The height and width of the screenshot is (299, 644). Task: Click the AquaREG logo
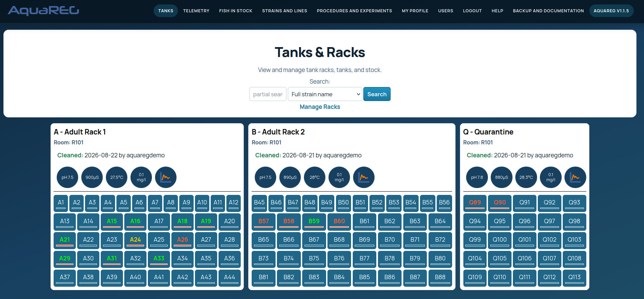(x=43, y=11)
